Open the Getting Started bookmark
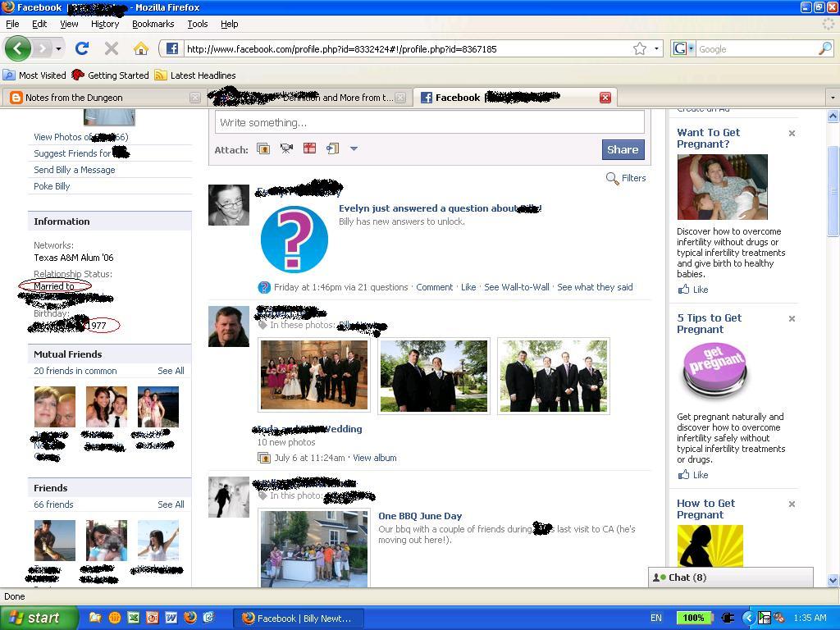The height and width of the screenshot is (630, 840). [x=111, y=75]
